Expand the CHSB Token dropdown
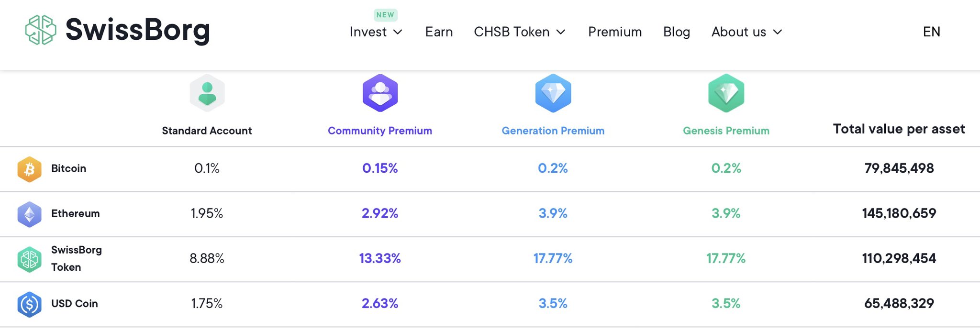The image size is (980, 331). [x=520, y=32]
